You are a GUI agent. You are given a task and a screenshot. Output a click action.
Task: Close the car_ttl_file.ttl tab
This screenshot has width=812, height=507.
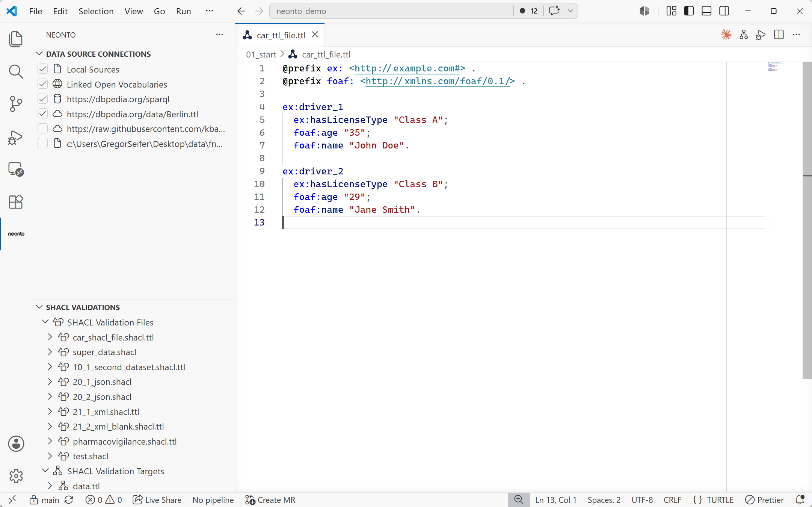[x=315, y=35]
